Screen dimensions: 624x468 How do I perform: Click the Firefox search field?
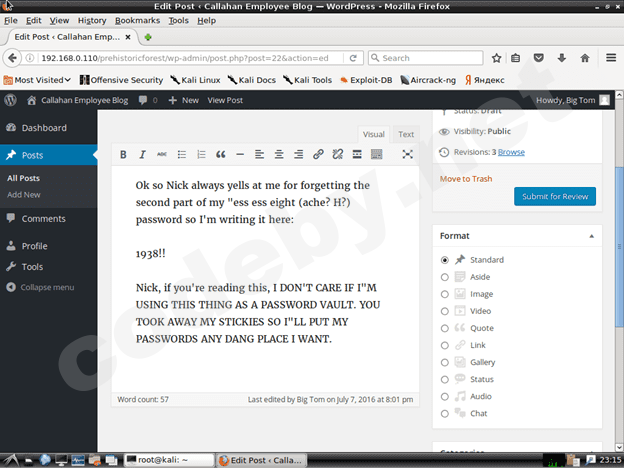pos(425,58)
